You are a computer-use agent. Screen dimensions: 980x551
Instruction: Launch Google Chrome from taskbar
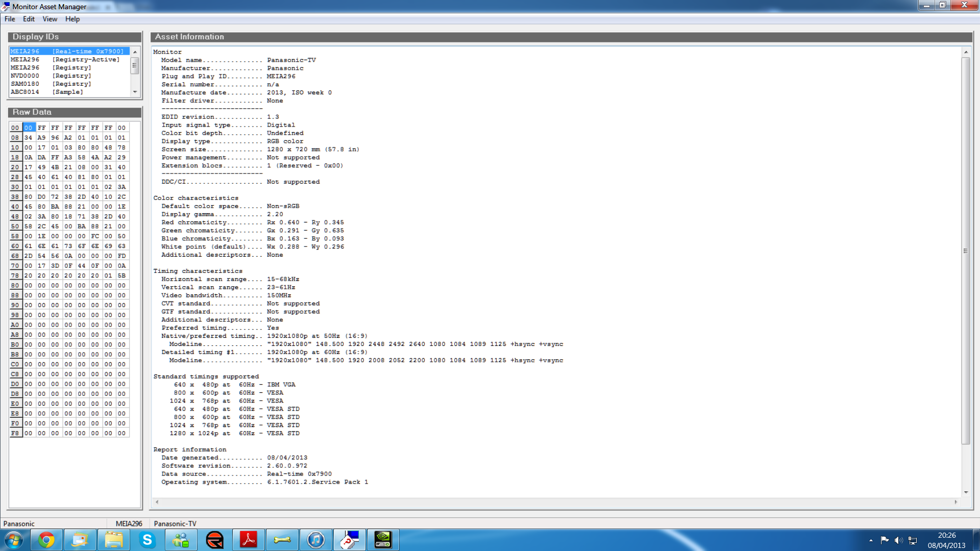[46, 540]
